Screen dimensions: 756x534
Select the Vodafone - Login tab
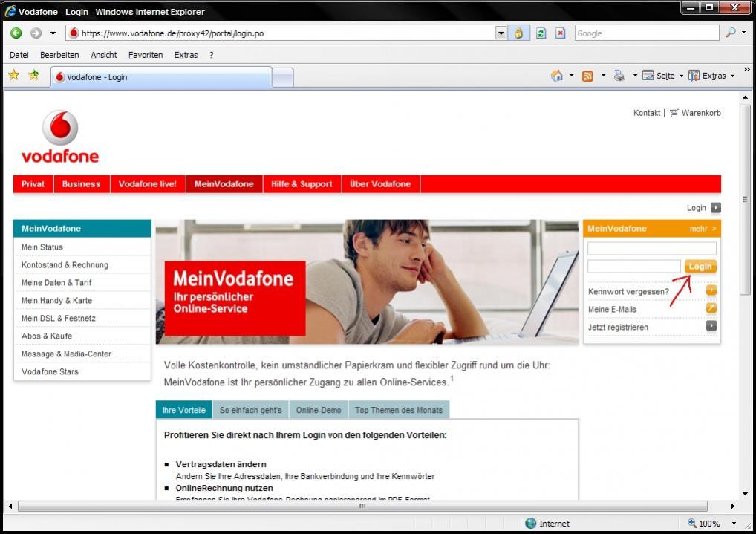point(161,77)
